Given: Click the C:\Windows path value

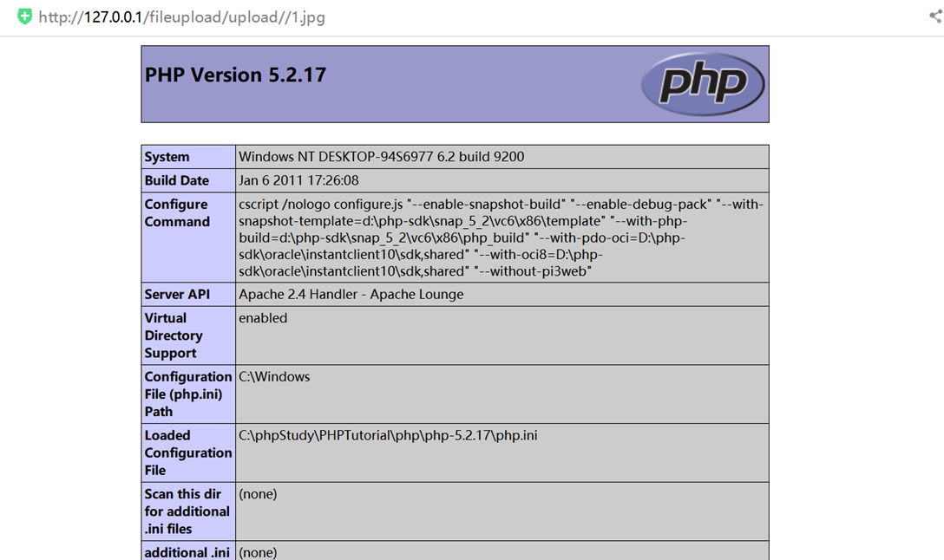Looking at the screenshot, I should (x=274, y=377).
